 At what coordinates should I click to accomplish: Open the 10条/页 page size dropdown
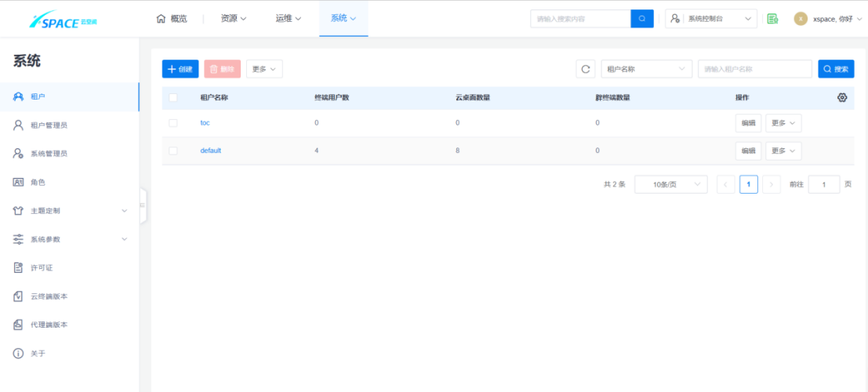click(x=670, y=184)
